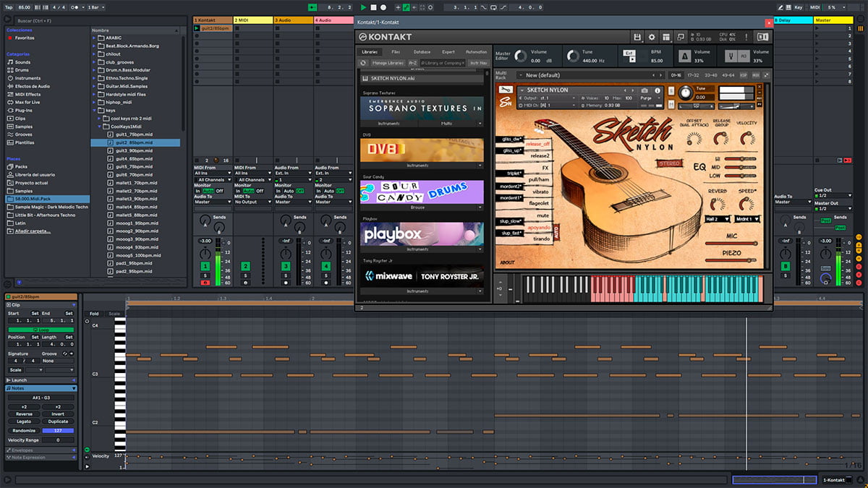Open Kontakt multi rack New (default) dropdown
This screenshot has width=868, height=488.
click(x=590, y=75)
